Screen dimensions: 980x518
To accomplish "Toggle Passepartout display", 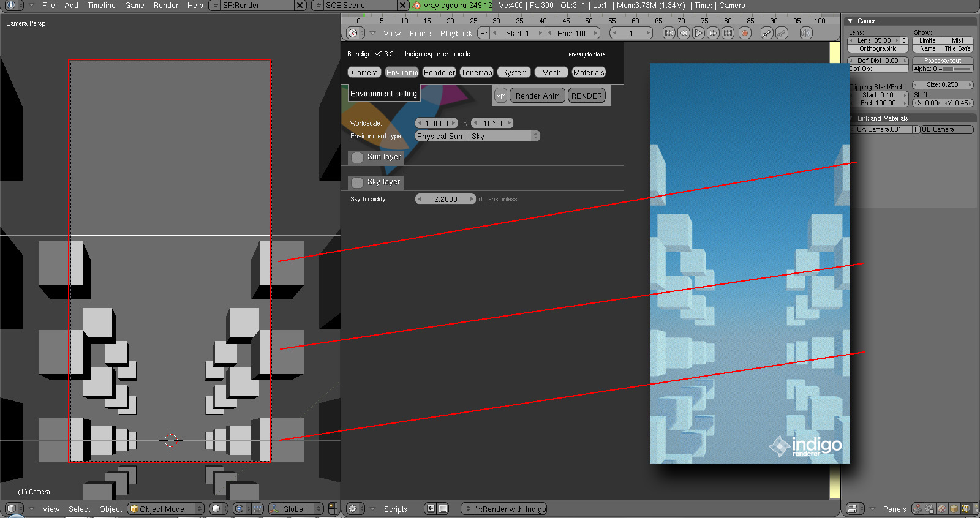I will coord(942,61).
